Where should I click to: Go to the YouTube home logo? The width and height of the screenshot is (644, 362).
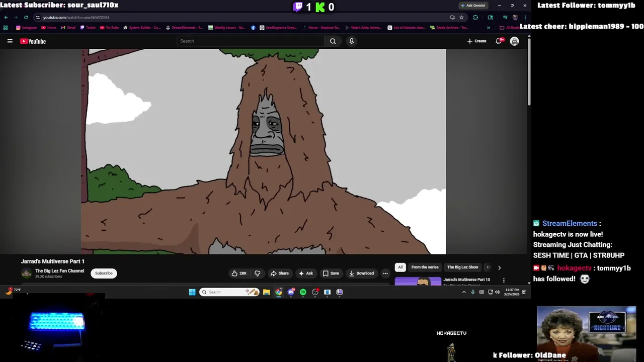point(33,41)
